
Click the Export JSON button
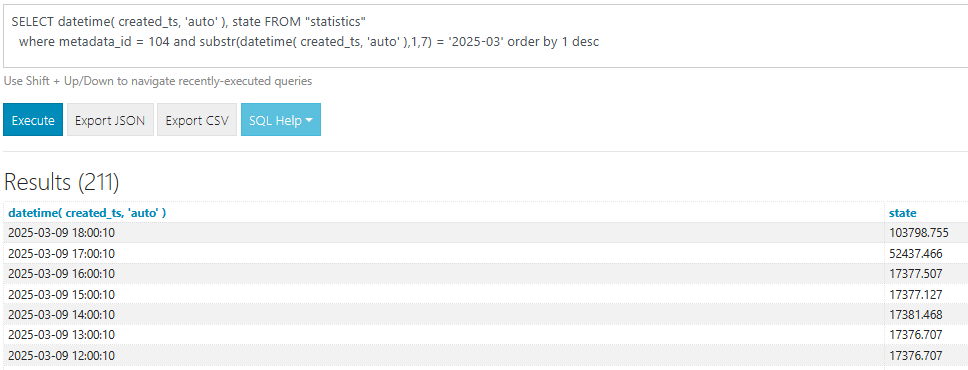pyautogui.click(x=110, y=120)
